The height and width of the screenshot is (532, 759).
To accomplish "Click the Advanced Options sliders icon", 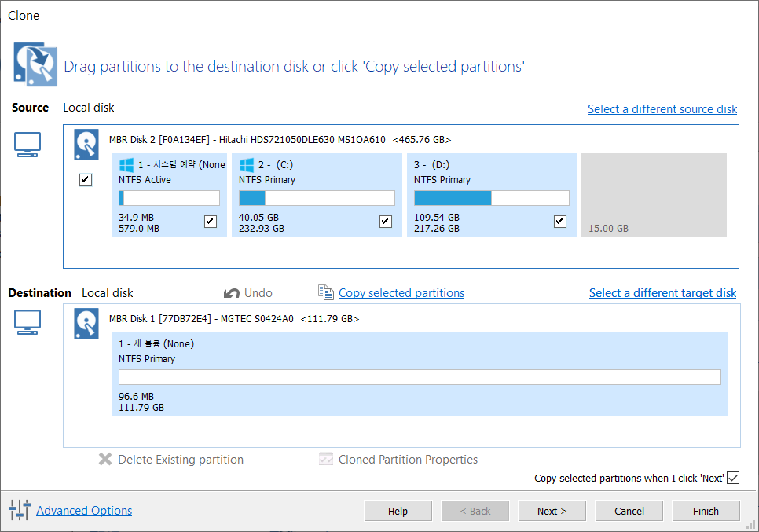I will pyautogui.click(x=20, y=510).
